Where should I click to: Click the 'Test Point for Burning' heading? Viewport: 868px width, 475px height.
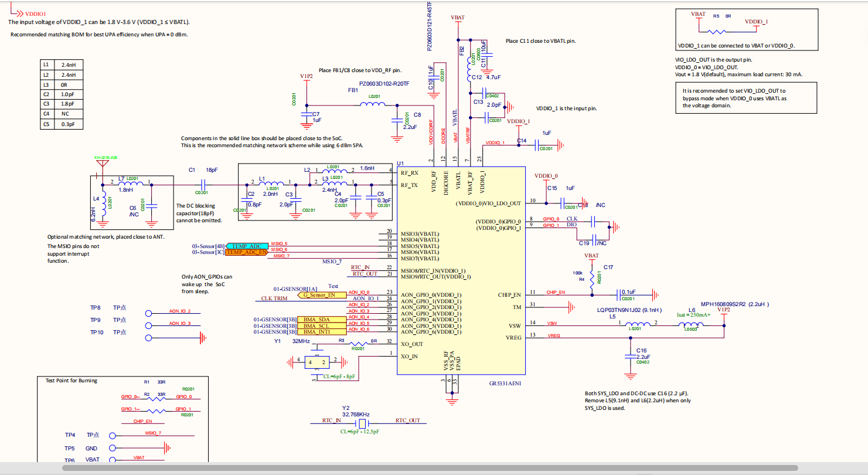[72, 381]
